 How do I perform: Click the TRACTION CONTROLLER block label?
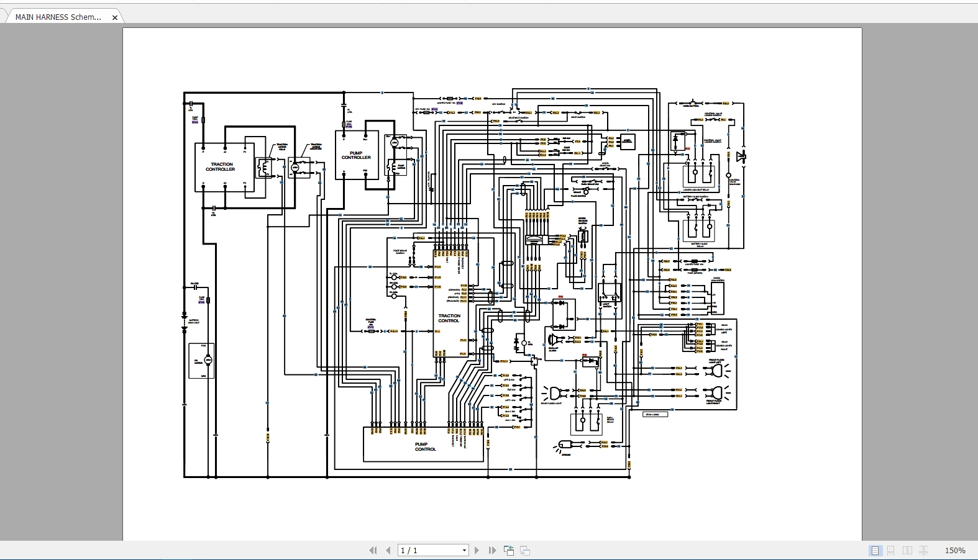click(221, 166)
